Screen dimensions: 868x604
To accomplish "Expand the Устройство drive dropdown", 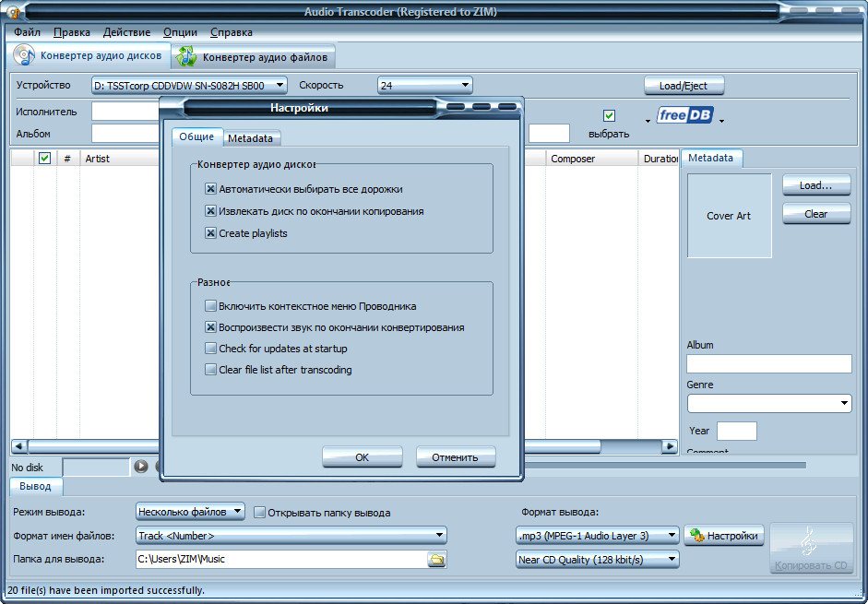I will (280, 86).
